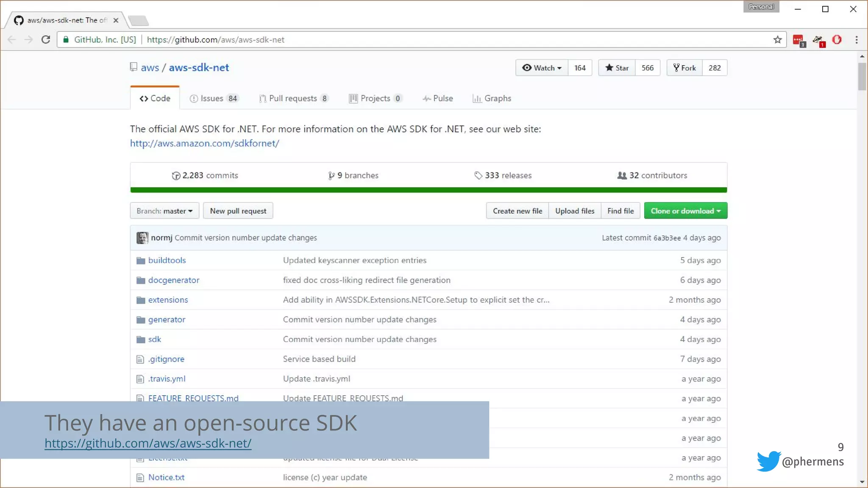
Task: Star the repository
Action: (x=617, y=68)
